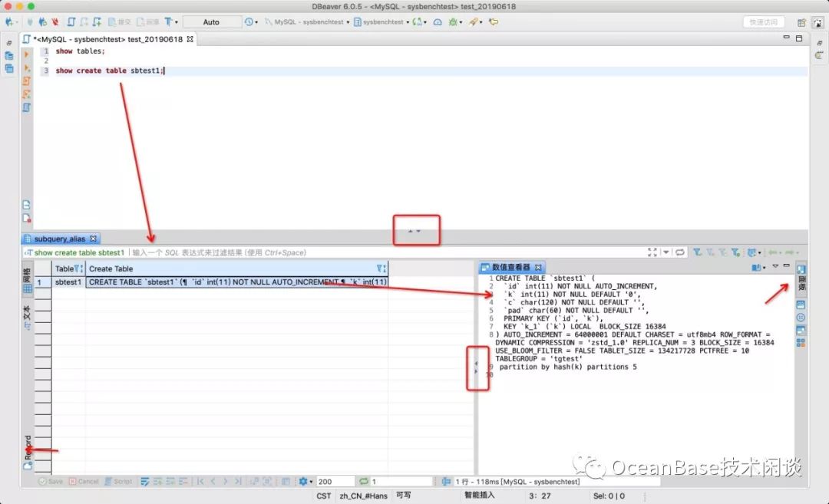This screenshot has width=829, height=504.
Task: Open the transaction mode Auto dropdown
Action: 212,22
